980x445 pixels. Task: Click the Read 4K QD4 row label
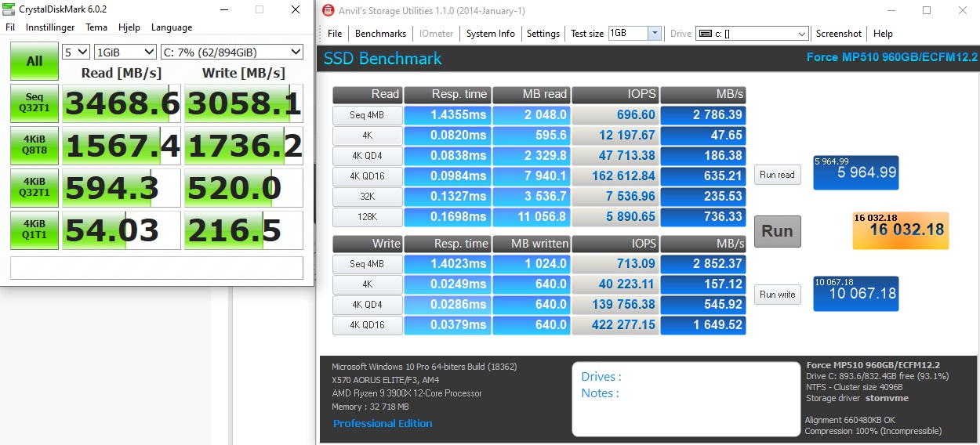368,156
